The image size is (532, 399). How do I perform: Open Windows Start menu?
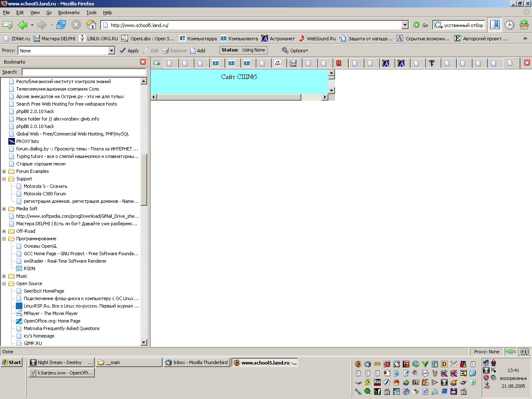[x=11, y=362]
